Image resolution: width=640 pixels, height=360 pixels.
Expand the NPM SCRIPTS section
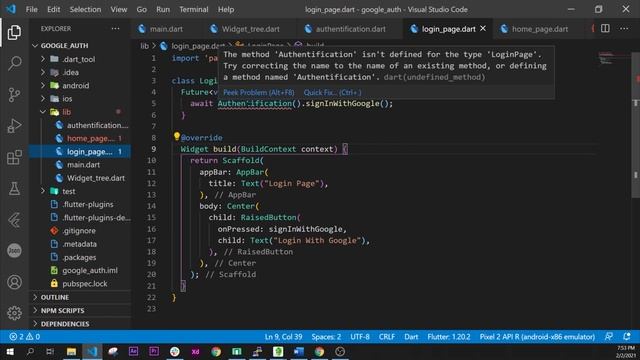pos(62,311)
